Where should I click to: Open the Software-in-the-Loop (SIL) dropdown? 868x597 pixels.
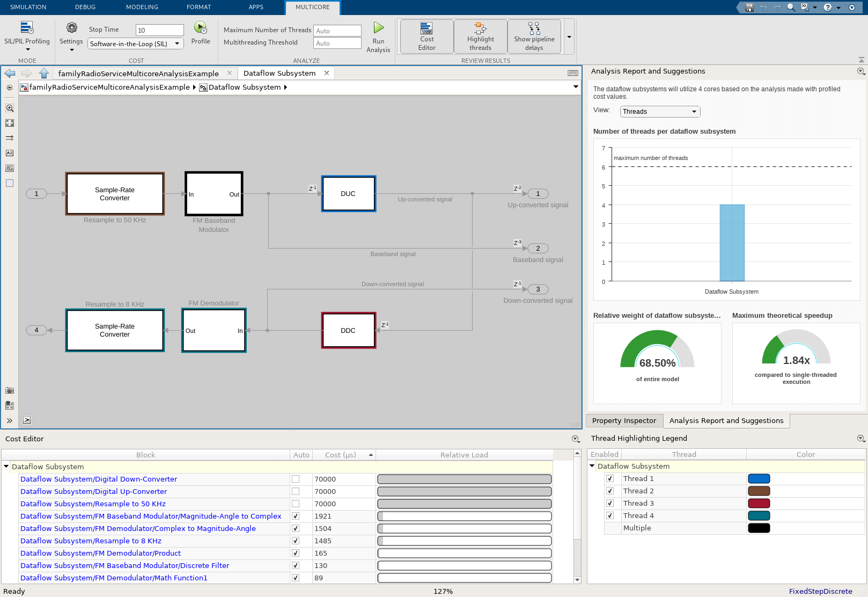[x=136, y=43]
